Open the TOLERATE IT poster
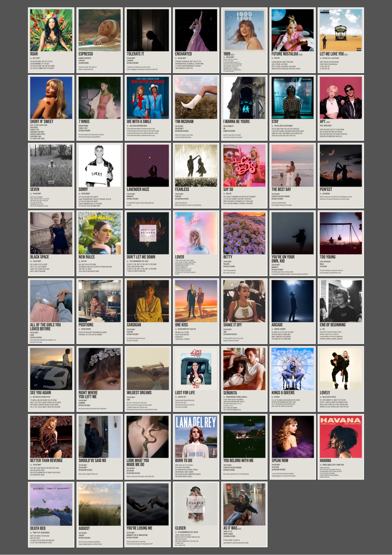 tap(148, 40)
